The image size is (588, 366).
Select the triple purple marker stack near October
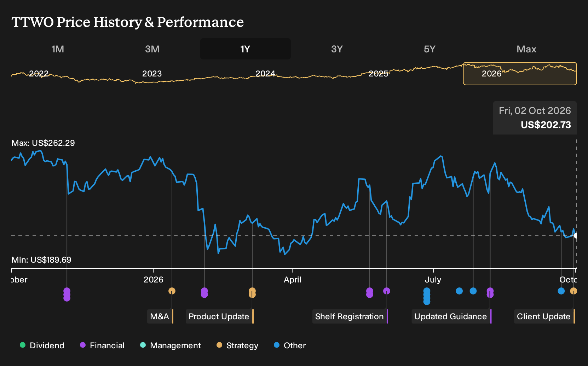(67, 294)
